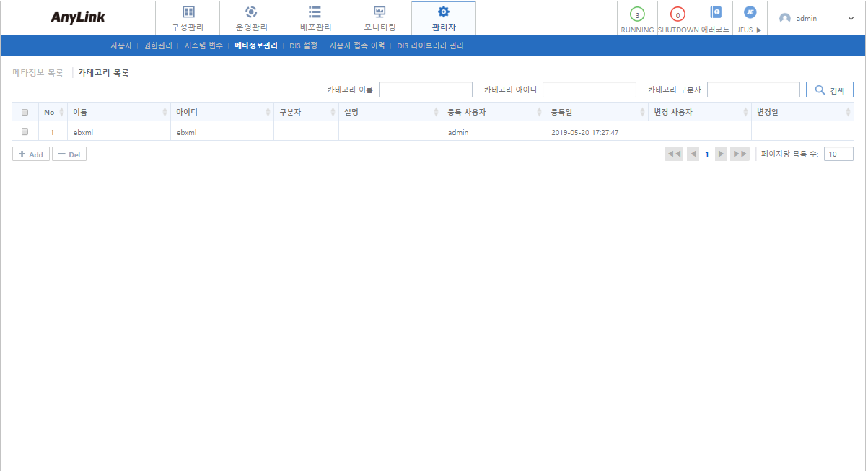
Task: Open the 배포관리 list icon
Action: [315, 12]
